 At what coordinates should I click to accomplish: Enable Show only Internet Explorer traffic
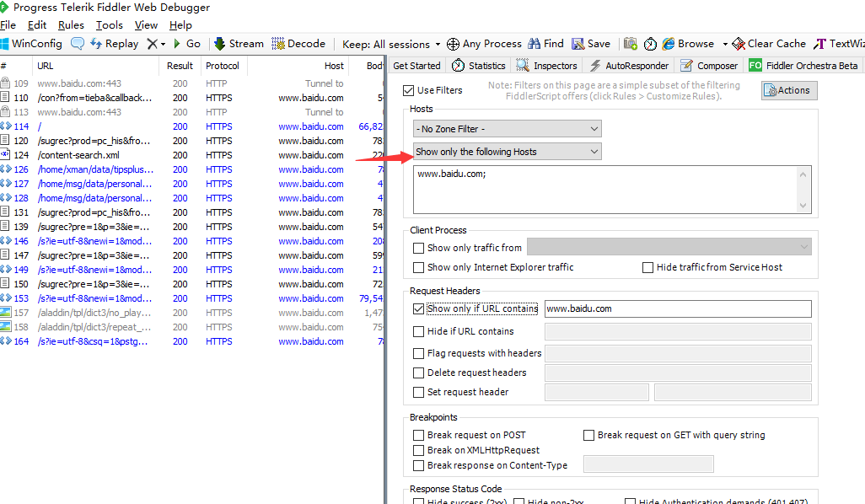[x=419, y=267]
